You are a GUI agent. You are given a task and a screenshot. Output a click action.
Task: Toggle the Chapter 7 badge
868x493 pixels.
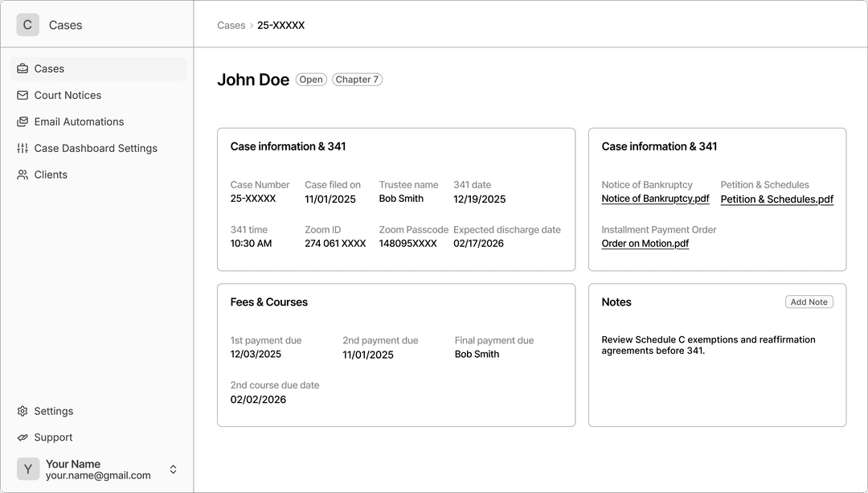tap(357, 79)
